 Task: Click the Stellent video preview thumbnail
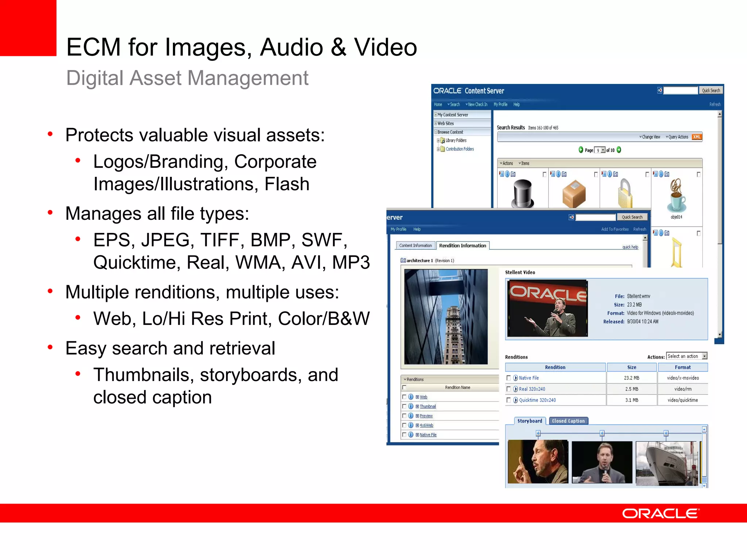pos(547,308)
